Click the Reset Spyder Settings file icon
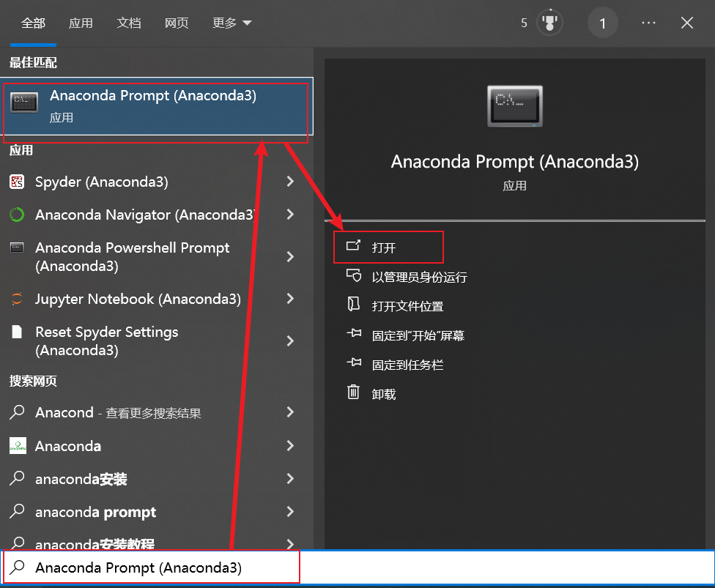715x588 pixels. click(17, 332)
